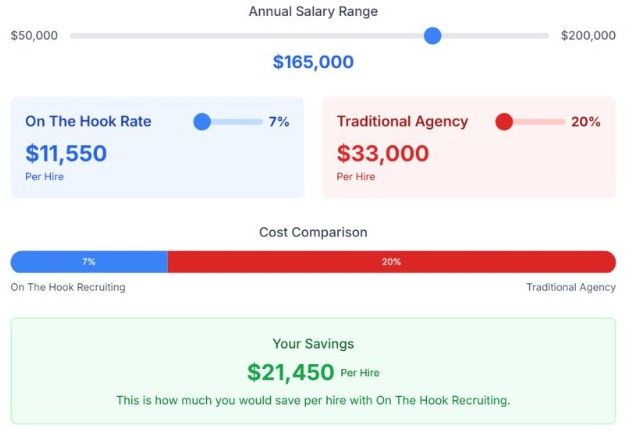The image size is (626, 431).
Task: Select the $21,450 savings amount
Action: pyautogui.click(x=290, y=372)
